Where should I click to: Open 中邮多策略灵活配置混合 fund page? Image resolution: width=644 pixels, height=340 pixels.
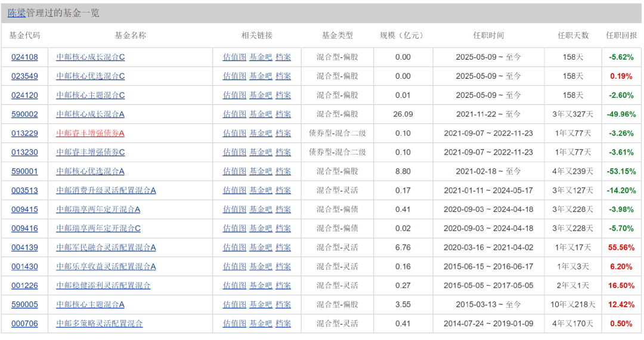click(x=99, y=324)
